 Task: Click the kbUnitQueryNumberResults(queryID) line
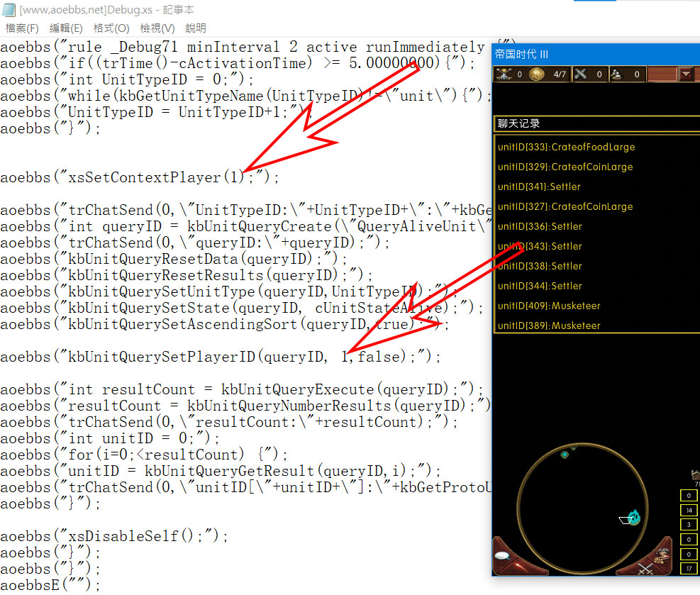coord(245,406)
